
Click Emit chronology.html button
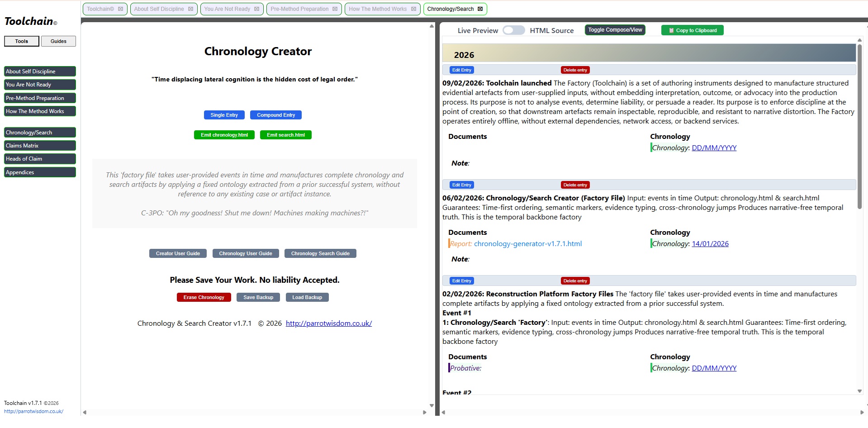tap(224, 135)
